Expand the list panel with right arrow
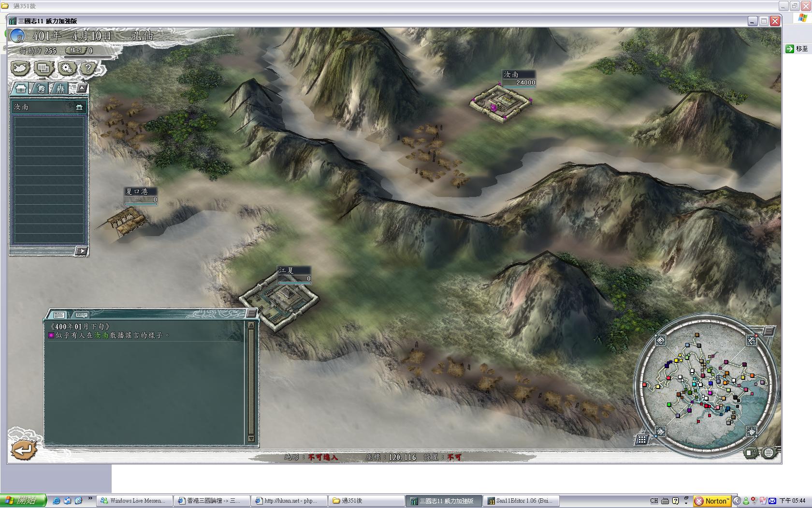The height and width of the screenshot is (508, 812). click(x=81, y=251)
